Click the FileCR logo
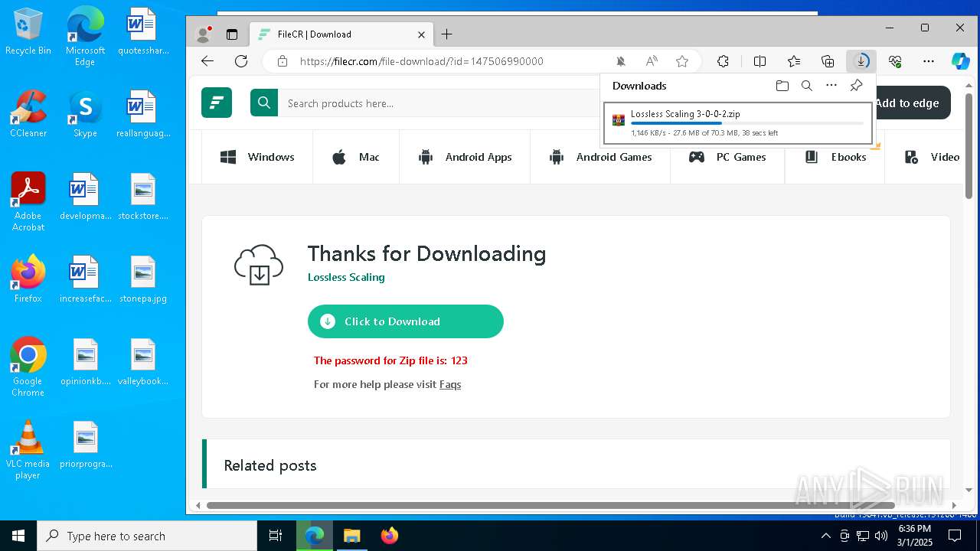Screen dimensions: 980x551 tap(217, 103)
